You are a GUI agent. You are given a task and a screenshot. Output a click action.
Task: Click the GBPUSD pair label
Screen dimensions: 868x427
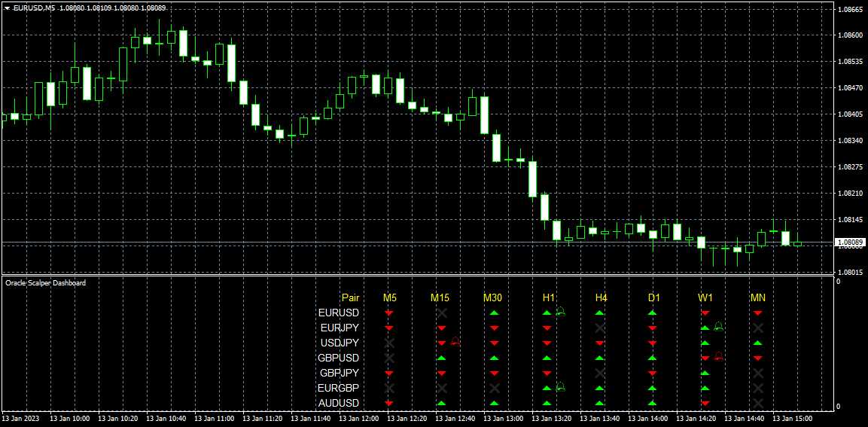pyautogui.click(x=339, y=358)
